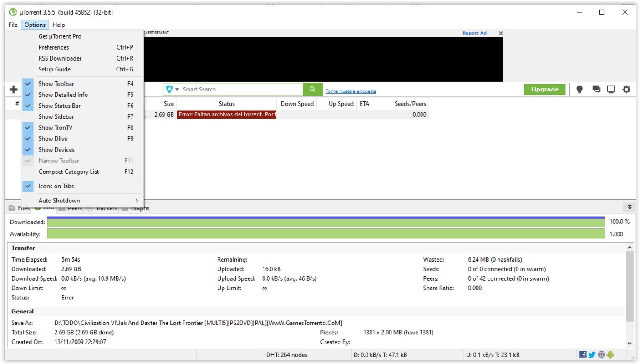Click the green Downloaded progress bar

(325, 222)
